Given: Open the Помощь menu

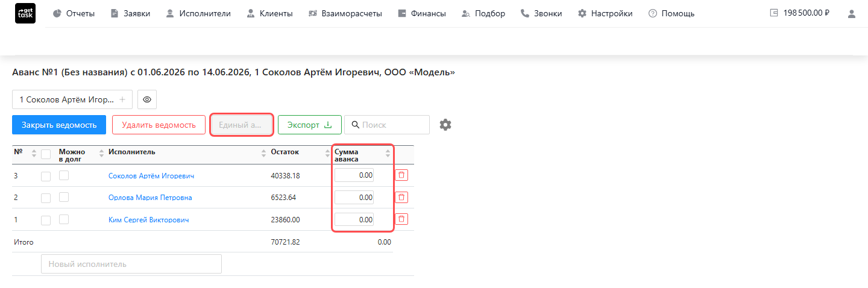Looking at the screenshot, I should pos(671,13).
